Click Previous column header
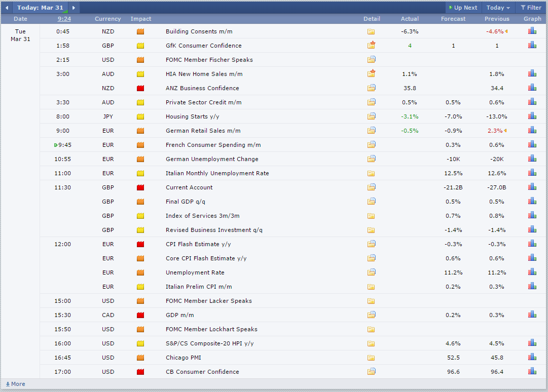The height and width of the screenshot is (392, 548). [x=497, y=19]
